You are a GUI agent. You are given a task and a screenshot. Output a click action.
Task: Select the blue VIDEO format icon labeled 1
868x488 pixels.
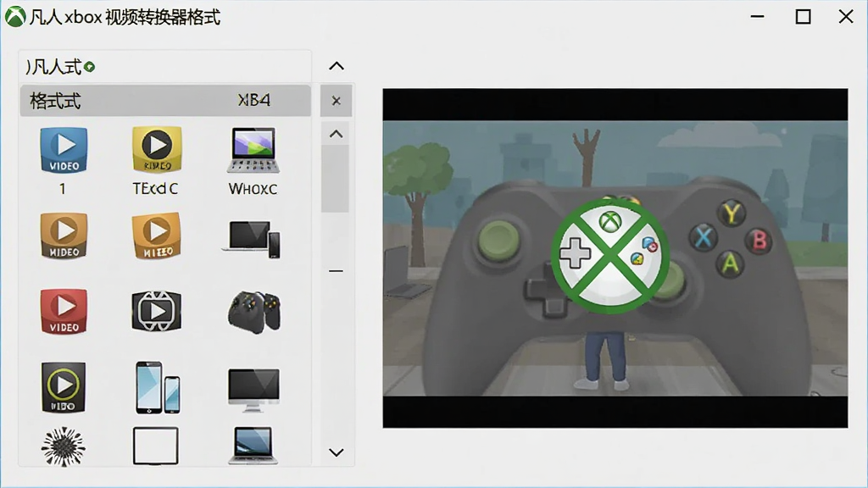[x=64, y=150]
